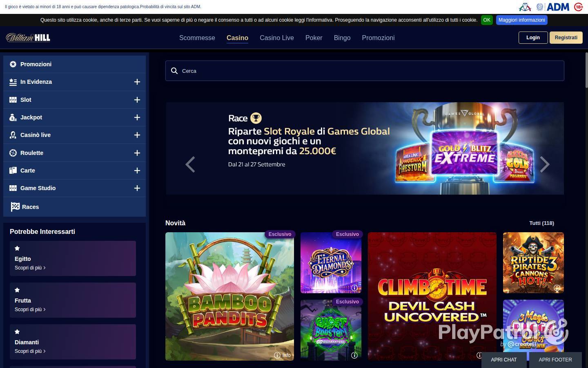Open the Bingo tab

342,38
